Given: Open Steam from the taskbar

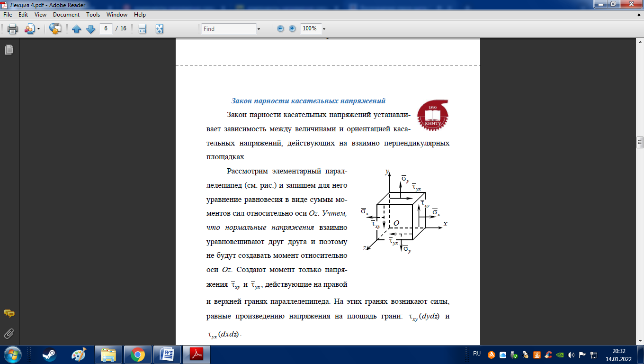Looking at the screenshot, I should (x=48, y=355).
